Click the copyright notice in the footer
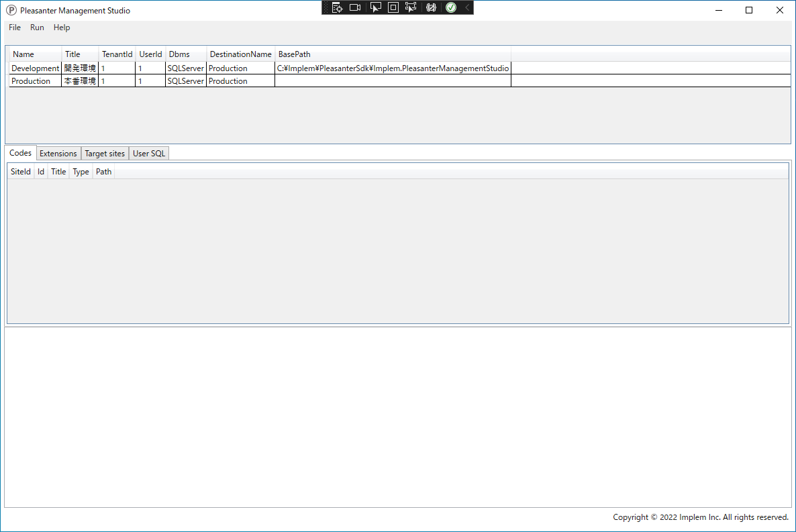The image size is (796, 532). (x=701, y=517)
